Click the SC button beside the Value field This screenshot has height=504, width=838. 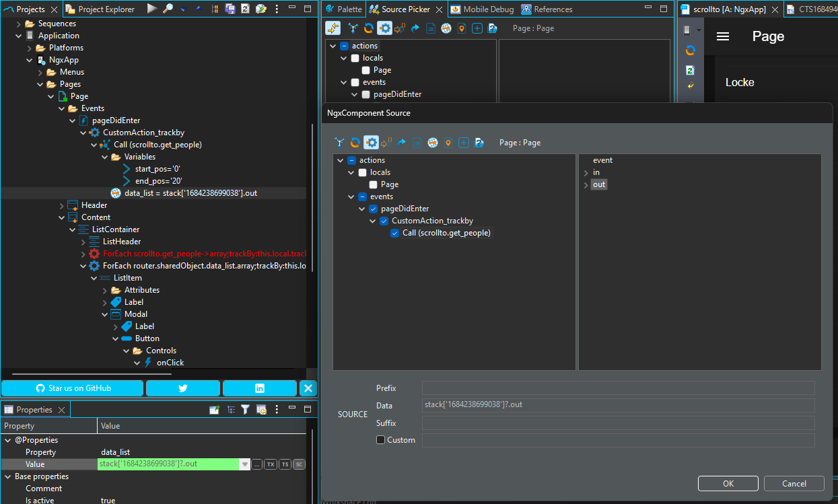point(299,464)
